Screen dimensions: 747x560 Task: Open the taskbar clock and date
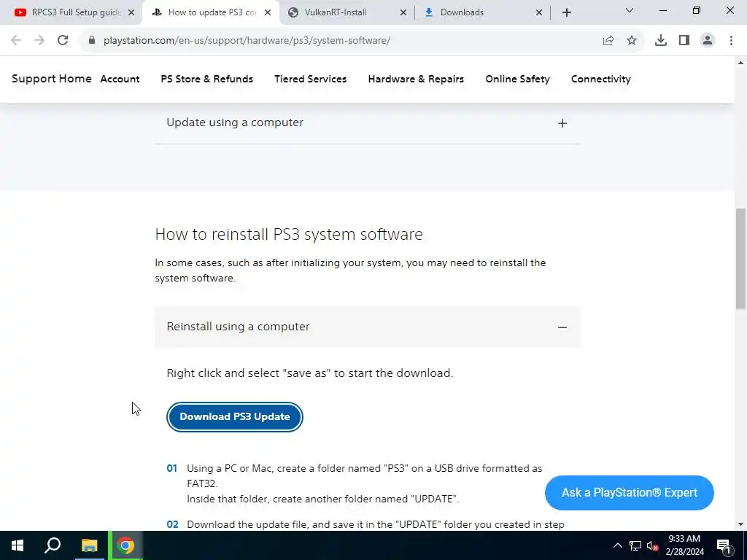(684, 545)
